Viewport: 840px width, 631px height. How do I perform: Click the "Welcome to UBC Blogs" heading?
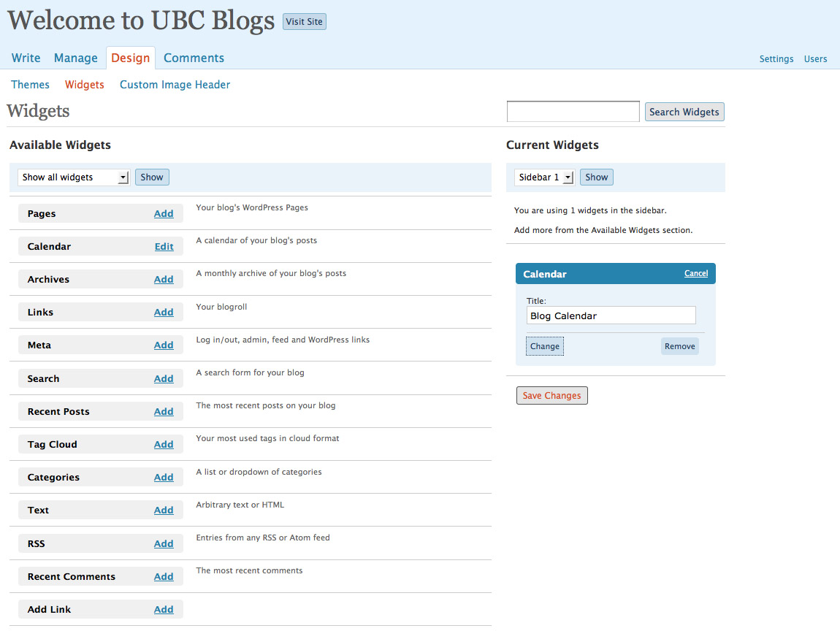[141, 20]
